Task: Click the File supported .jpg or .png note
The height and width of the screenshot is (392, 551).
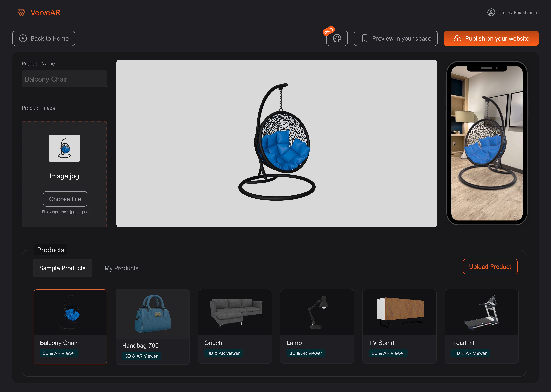Action: point(65,212)
